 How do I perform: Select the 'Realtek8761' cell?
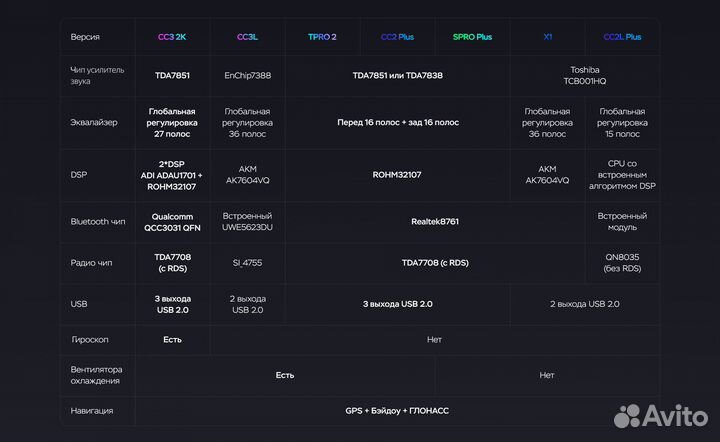coord(435,221)
